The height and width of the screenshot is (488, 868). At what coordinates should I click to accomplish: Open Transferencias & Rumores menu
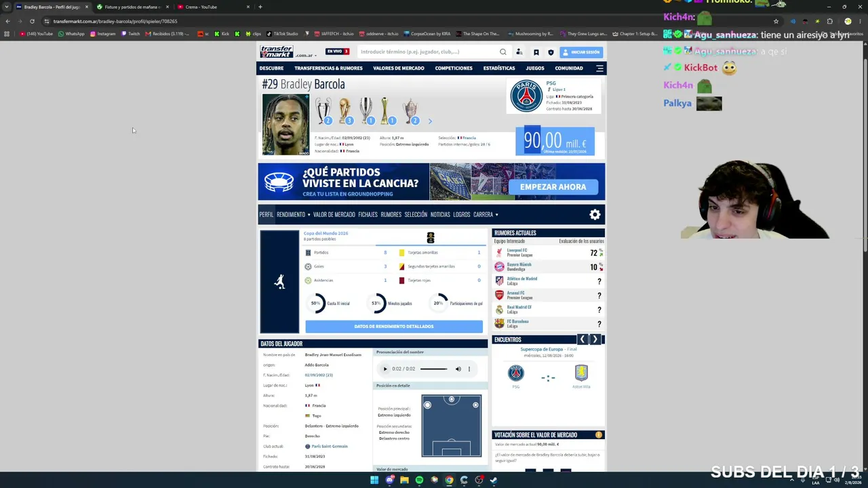point(328,68)
